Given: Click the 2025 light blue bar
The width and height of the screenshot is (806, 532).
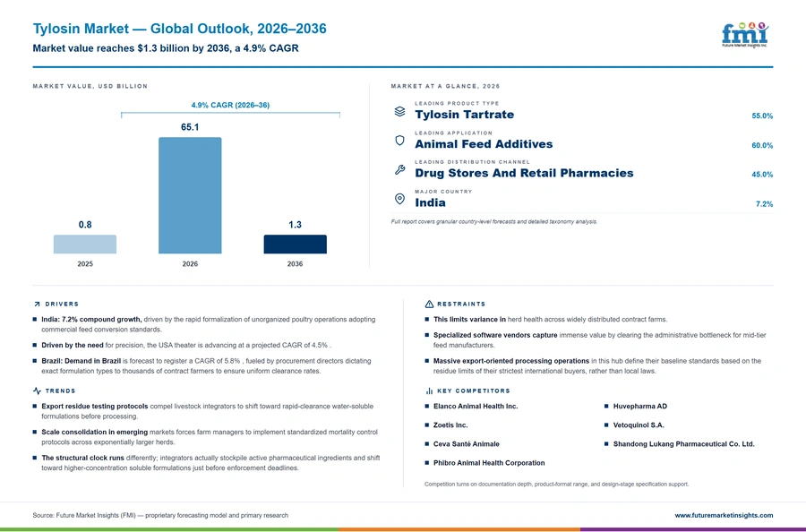Looking at the screenshot, I should tap(85, 245).
